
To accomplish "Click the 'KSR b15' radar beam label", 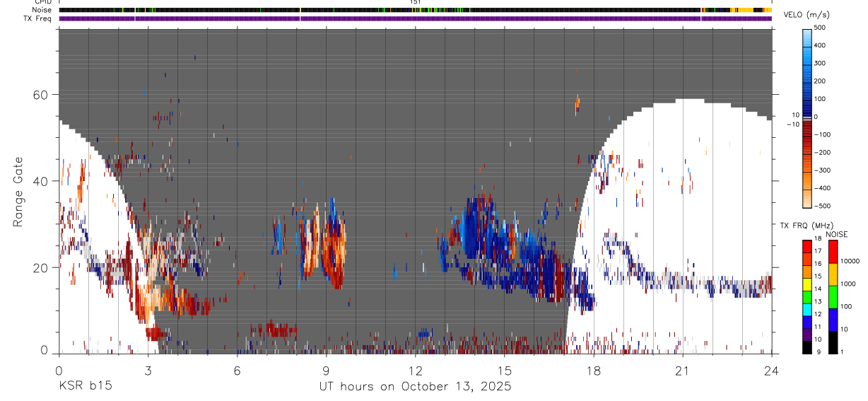I will 86,386.
